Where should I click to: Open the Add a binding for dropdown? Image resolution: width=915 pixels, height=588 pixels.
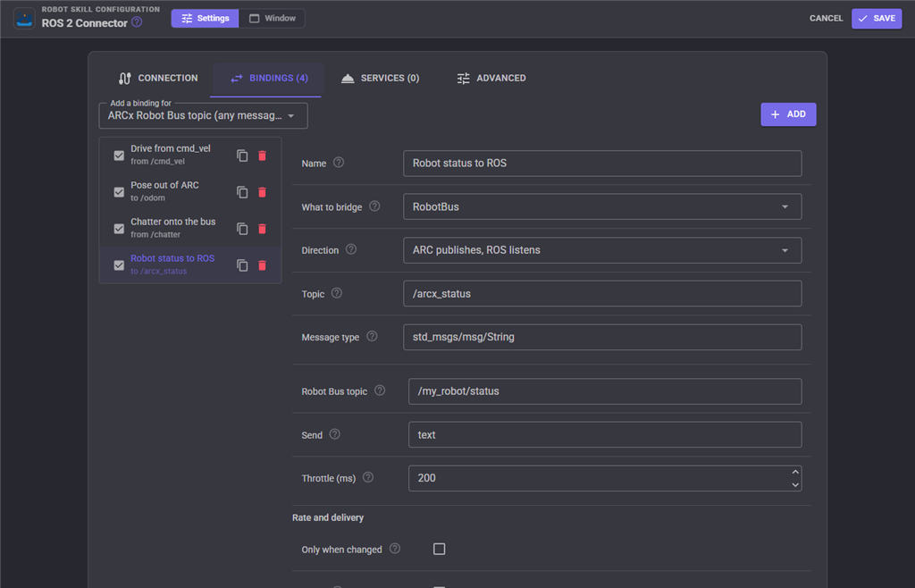coord(203,115)
